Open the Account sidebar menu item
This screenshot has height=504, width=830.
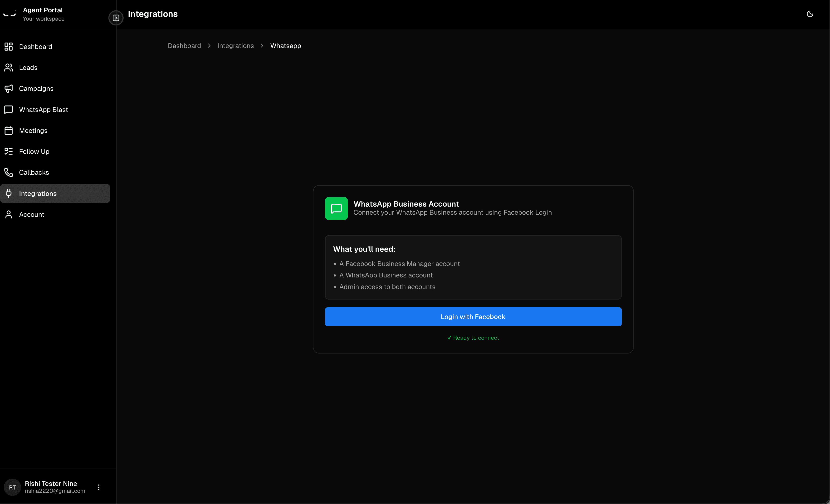coord(55,214)
